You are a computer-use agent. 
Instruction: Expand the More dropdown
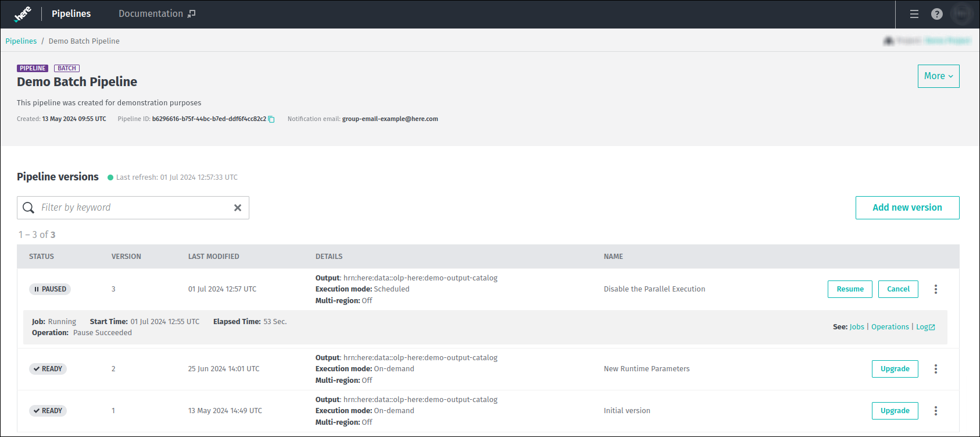pyautogui.click(x=939, y=76)
